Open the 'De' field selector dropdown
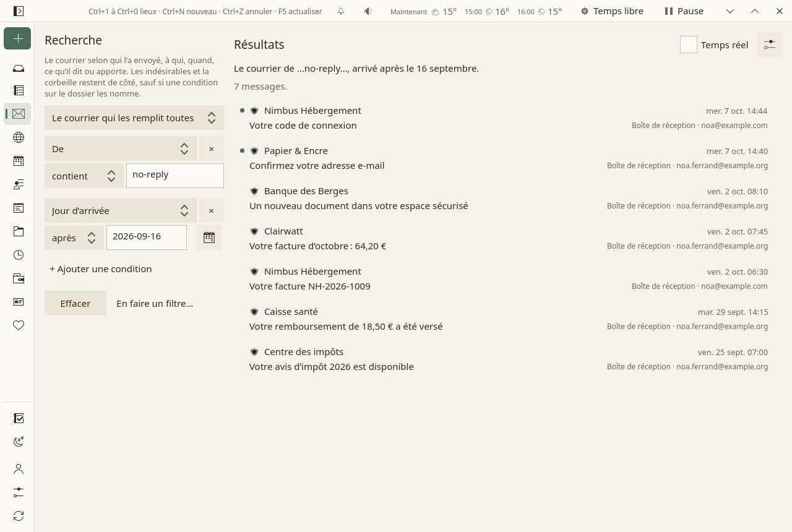The width and height of the screenshot is (792, 532). 121,148
